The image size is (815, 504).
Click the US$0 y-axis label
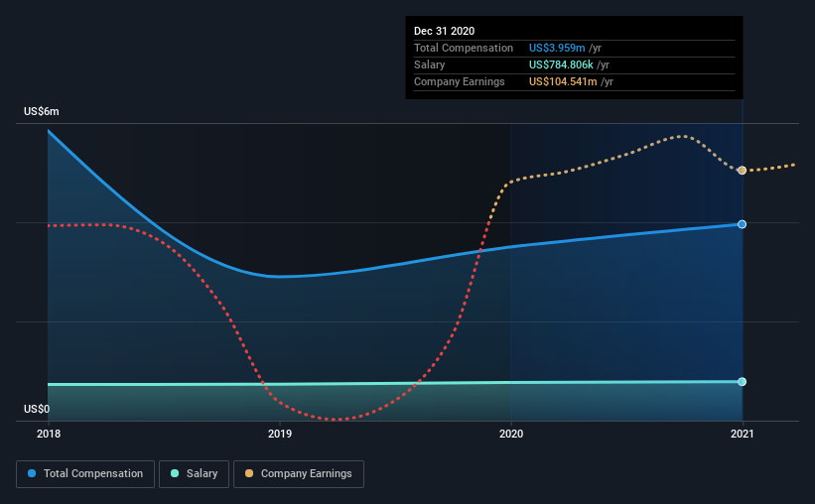pyautogui.click(x=37, y=409)
